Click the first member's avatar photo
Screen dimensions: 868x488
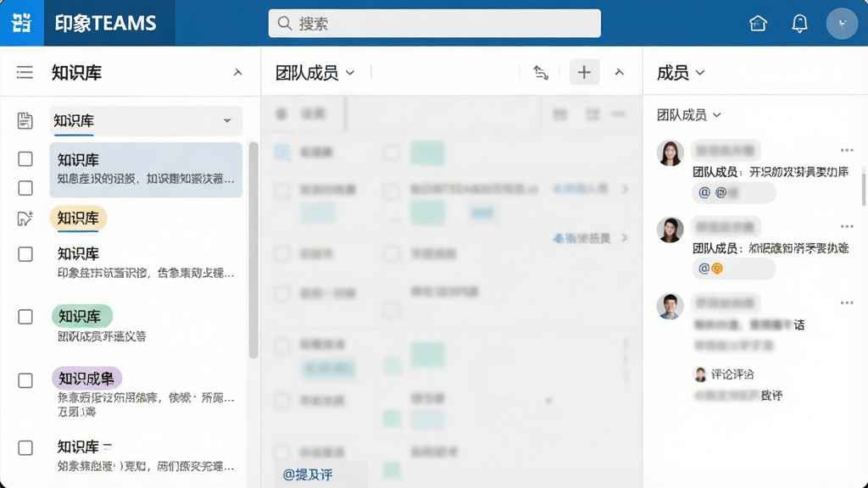click(670, 152)
